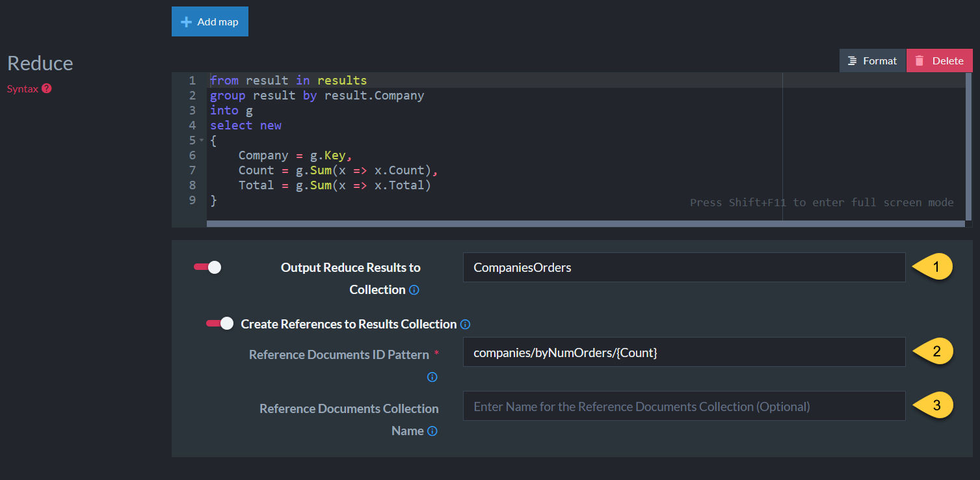Collapse the code fold arrow at line 5

pos(202,140)
